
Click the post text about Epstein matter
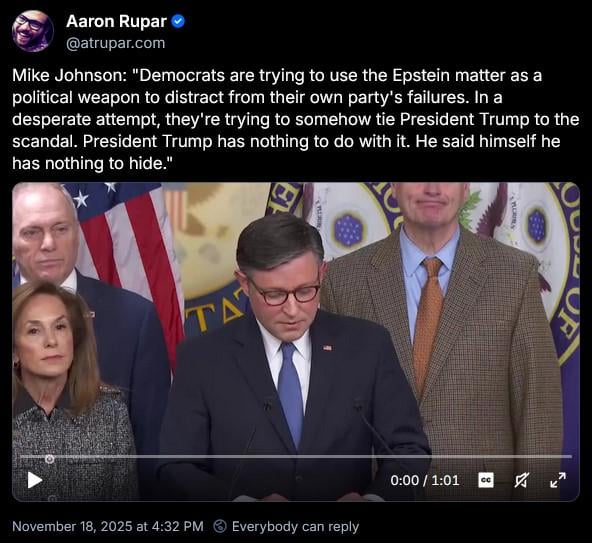(x=296, y=119)
